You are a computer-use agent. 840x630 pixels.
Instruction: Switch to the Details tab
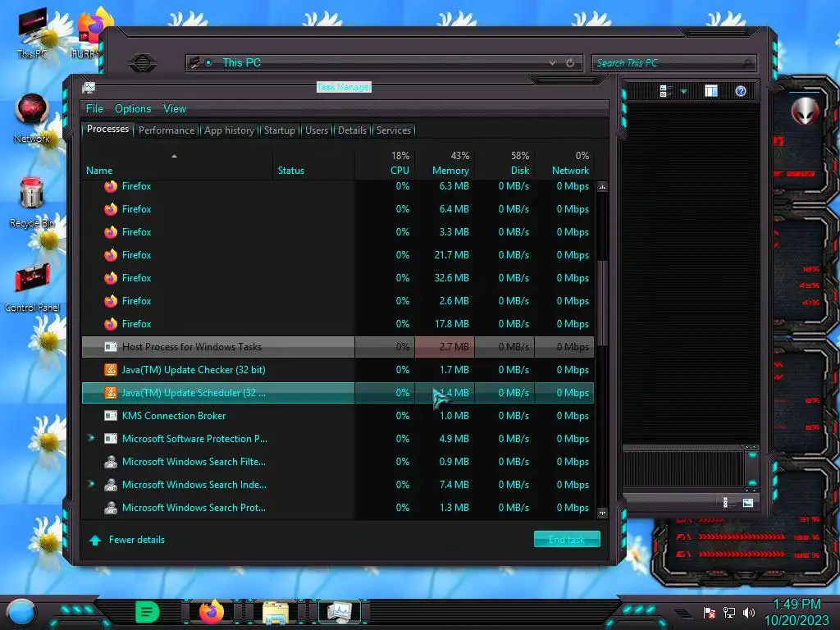[x=352, y=130]
